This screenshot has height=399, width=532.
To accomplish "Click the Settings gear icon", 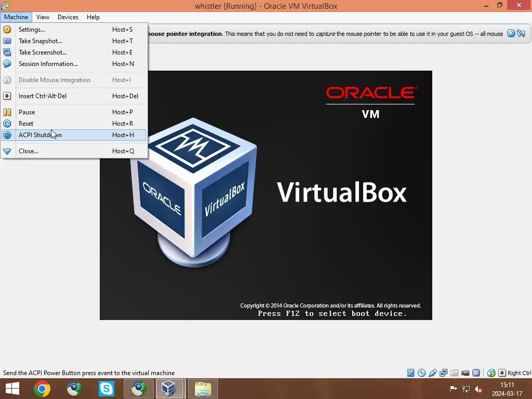I will [x=7, y=30].
